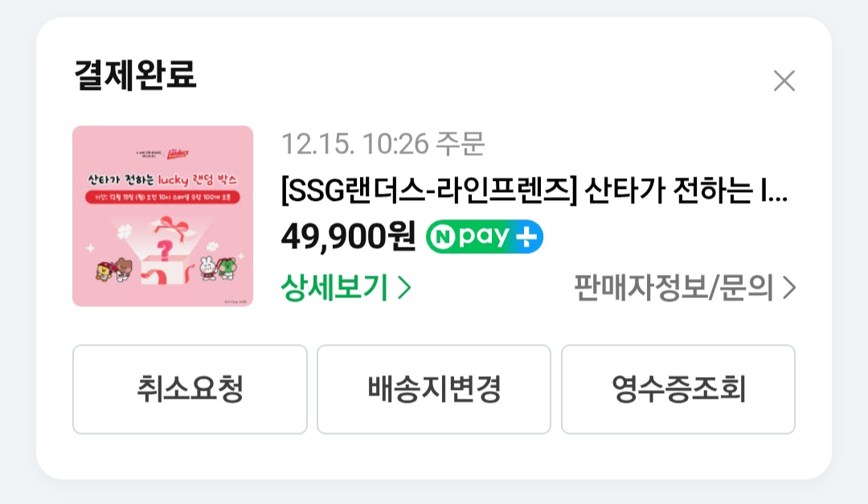
Task: Open the pink lucky box product thumbnail
Action: (x=162, y=216)
